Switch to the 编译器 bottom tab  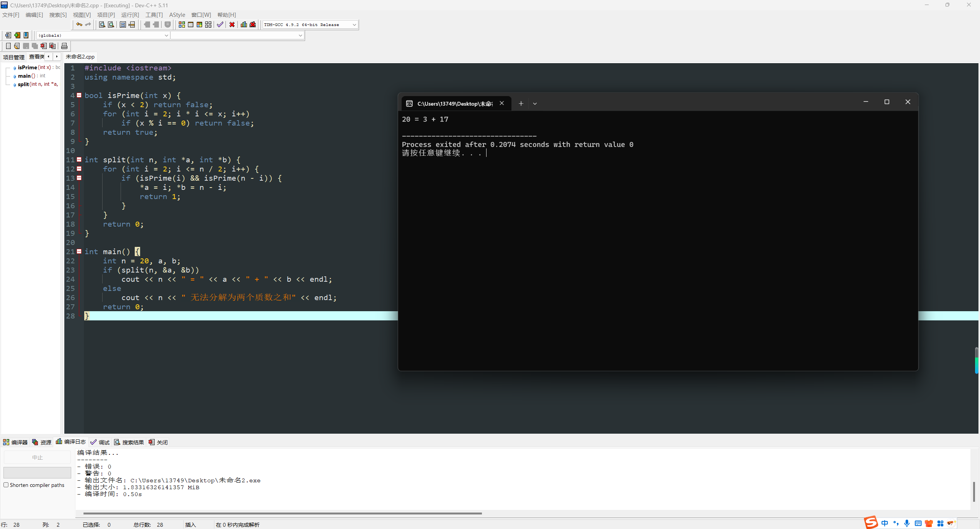click(x=15, y=442)
